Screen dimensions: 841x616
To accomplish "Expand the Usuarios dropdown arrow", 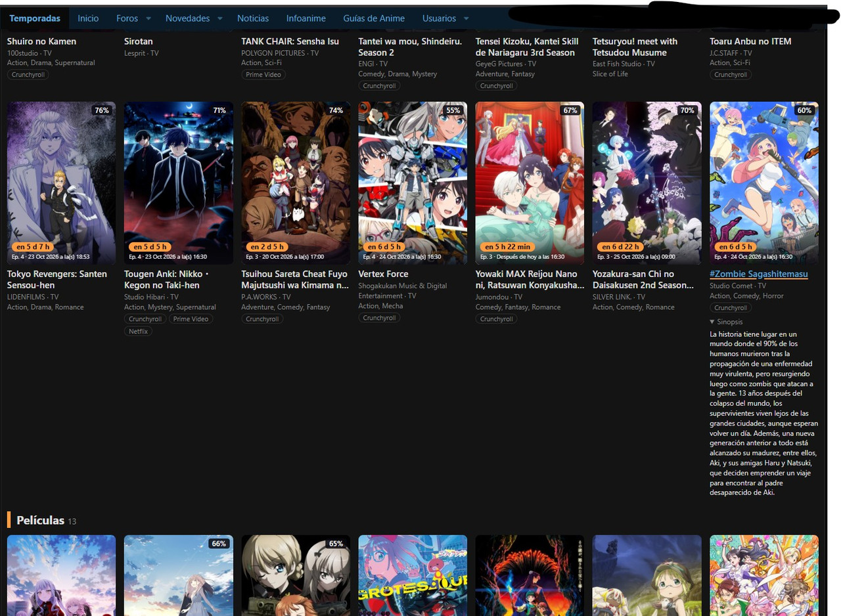I will pos(466,18).
